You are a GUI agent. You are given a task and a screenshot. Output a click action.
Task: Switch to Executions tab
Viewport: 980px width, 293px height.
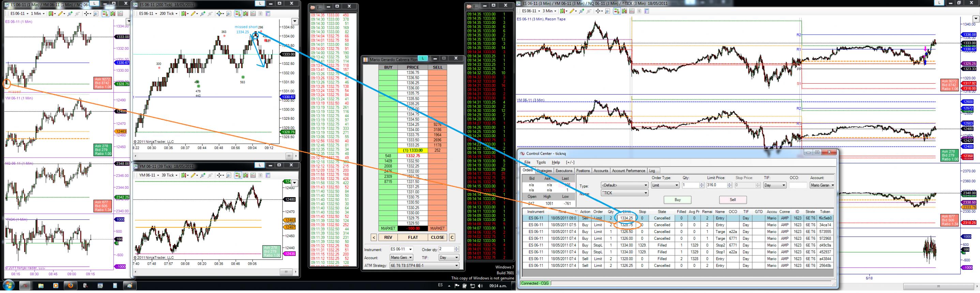tap(564, 171)
